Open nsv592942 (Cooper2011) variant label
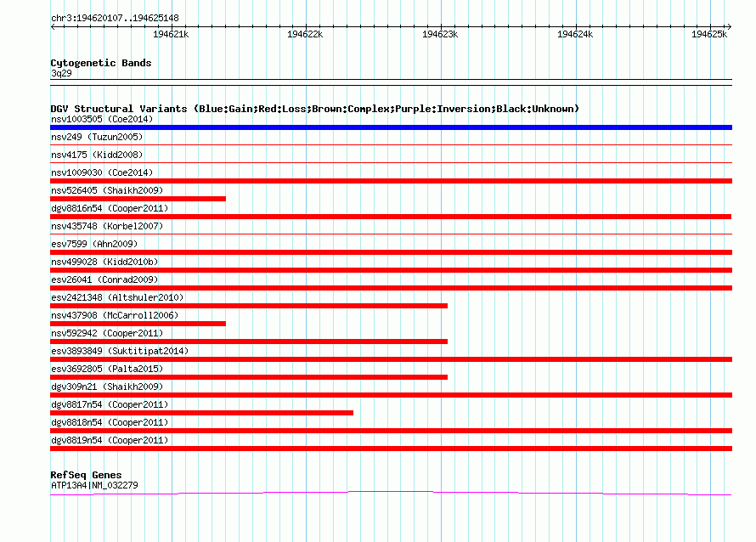The image size is (756, 542). click(x=107, y=333)
